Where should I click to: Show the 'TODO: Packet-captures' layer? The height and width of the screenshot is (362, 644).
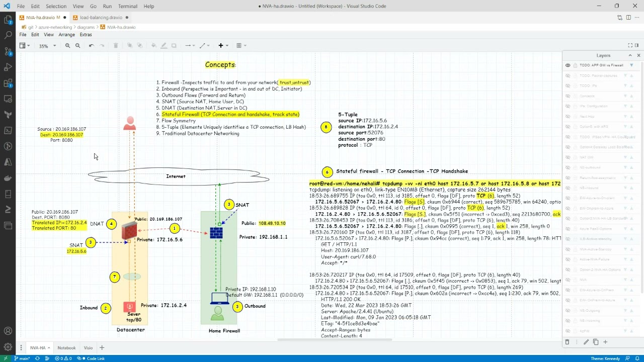click(x=568, y=76)
